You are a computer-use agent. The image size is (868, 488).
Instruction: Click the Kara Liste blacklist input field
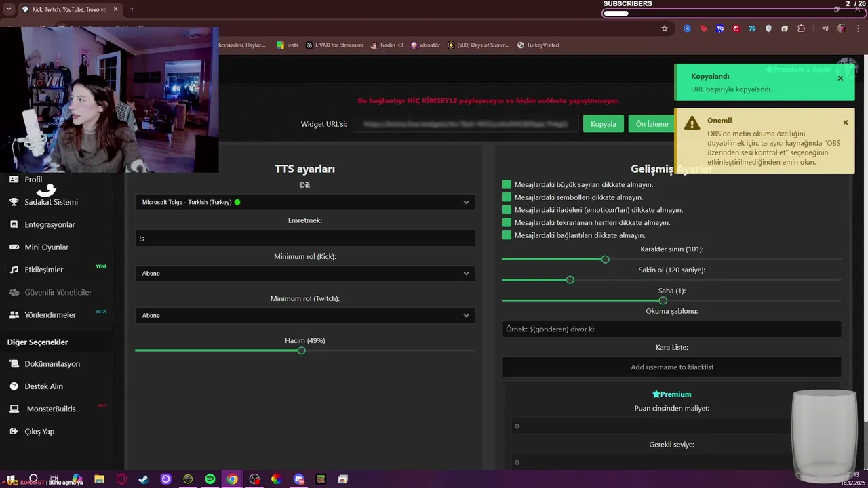click(671, 367)
